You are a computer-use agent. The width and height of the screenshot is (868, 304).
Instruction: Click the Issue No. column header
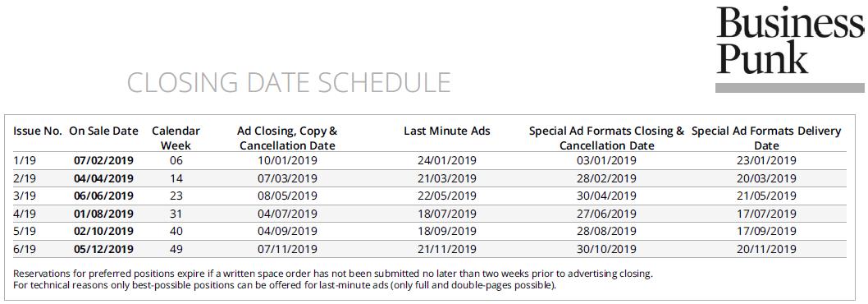(x=37, y=131)
